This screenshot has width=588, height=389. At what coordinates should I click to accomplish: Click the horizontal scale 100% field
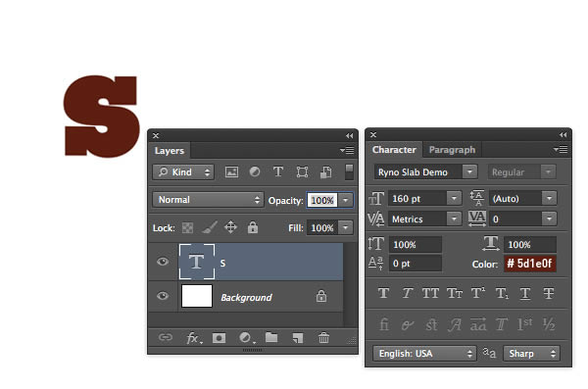pyautogui.click(x=530, y=245)
